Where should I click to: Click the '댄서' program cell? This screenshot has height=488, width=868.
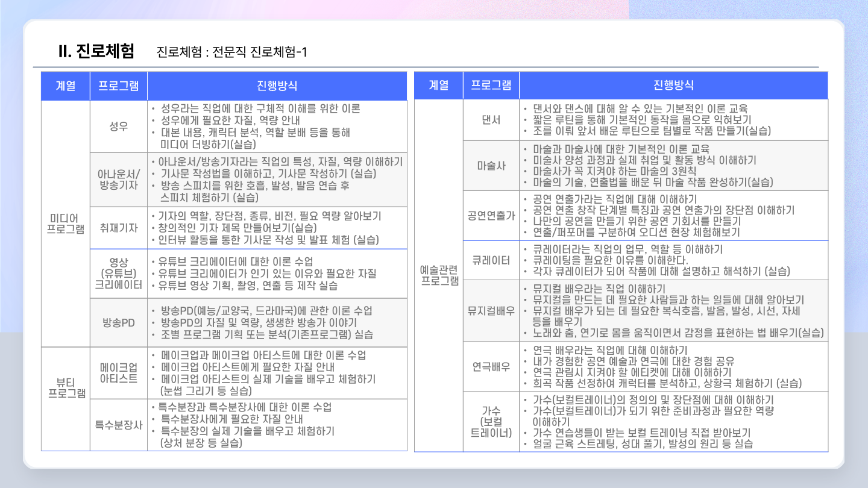(491, 119)
